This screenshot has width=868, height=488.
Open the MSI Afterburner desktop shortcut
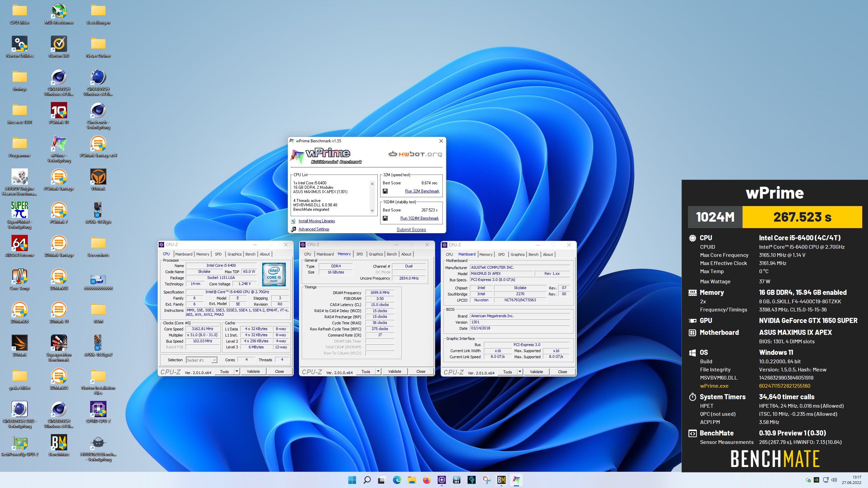pos(59,14)
